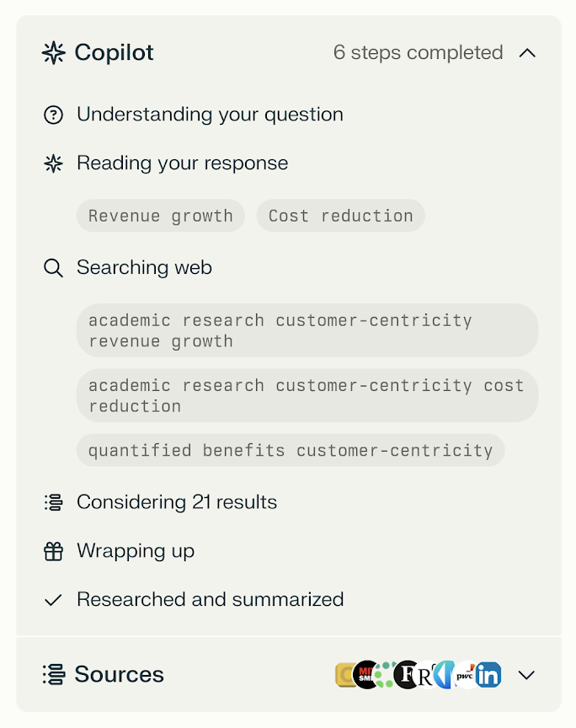The width and height of the screenshot is (576, 728).
Task: Click the question mark icon beside Understanding
Action: (53, 115)
